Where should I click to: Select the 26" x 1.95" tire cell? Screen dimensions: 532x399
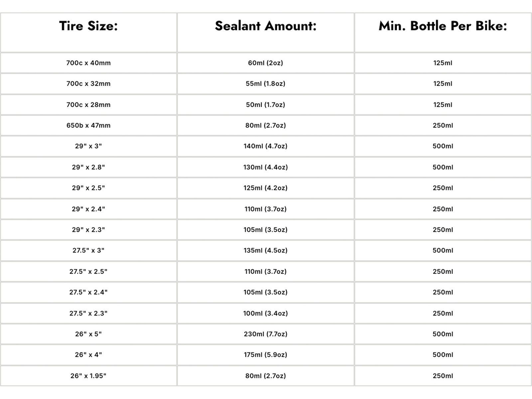pyautogui.click(x=88, y=376)
